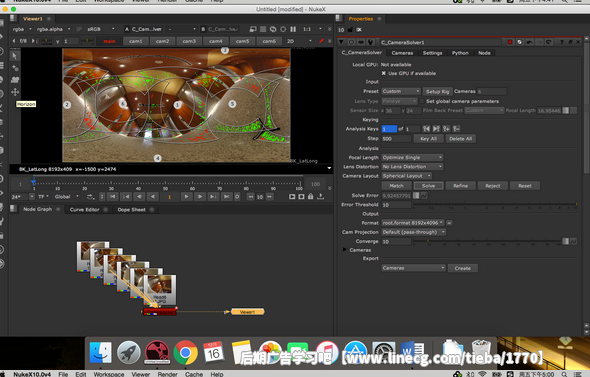Image resolution: width=590 pixels, height=377 pixels.
Task: Click play forward on the timeline
Action: click(x=186, y=196)
